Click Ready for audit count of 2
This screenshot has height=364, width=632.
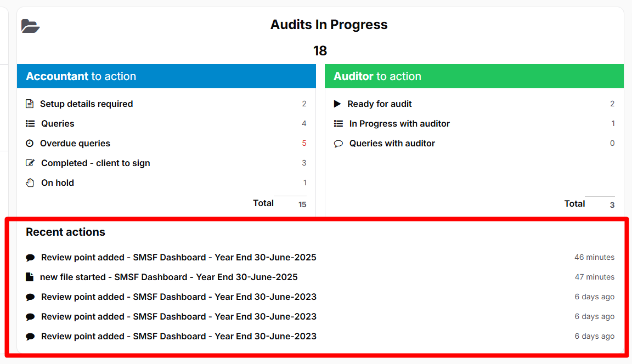[x=611, y=104]
